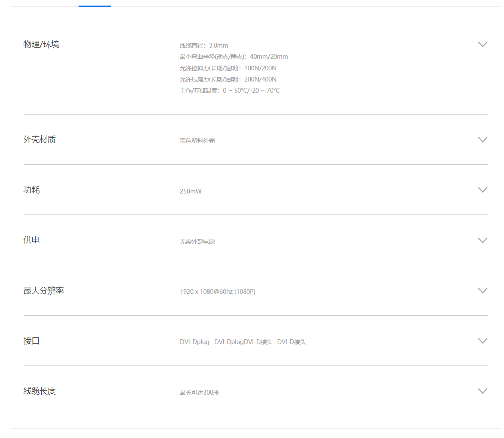Click the 最大分辨率 heading
This screenshot has height=438, width=504.
43,290
